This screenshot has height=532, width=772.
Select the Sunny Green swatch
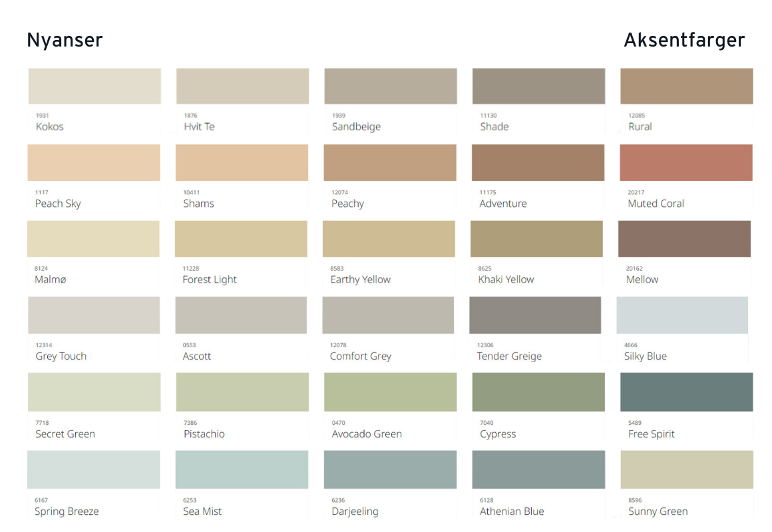point(686,469)
